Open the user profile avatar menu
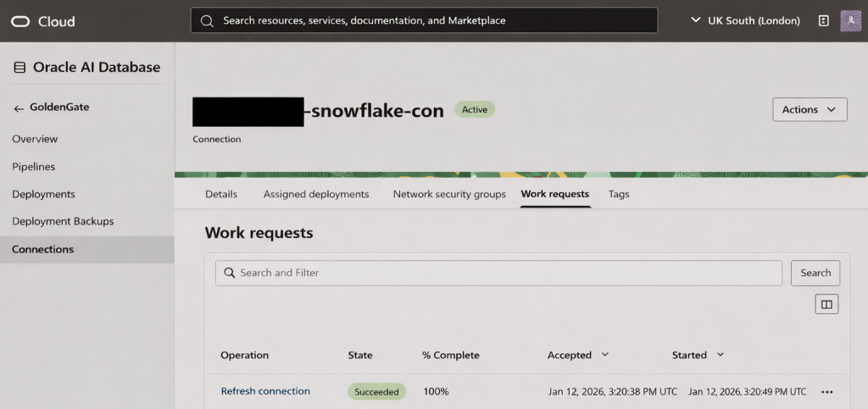Viewport: 868px width, 409px height. tap(850, 21)
